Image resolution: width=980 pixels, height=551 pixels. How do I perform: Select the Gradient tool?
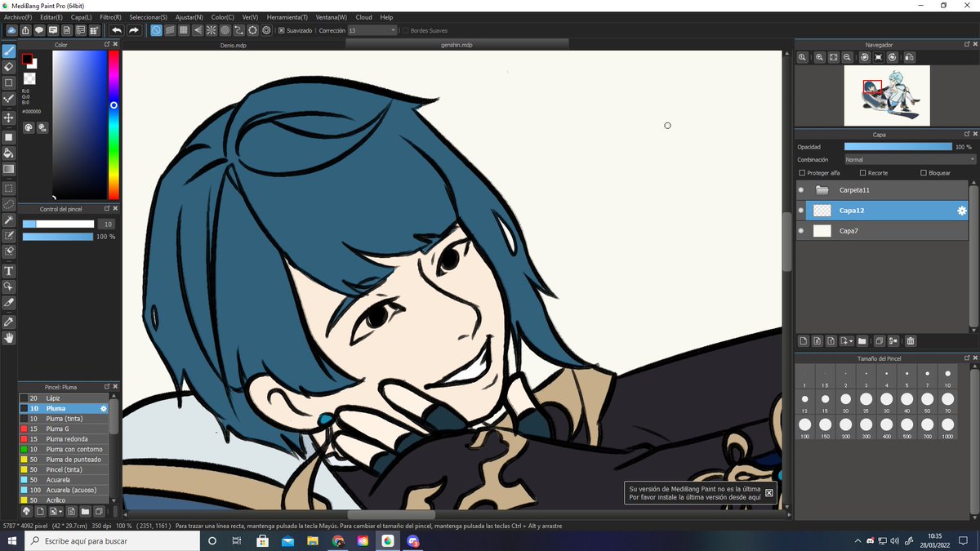pyautogui.click(x=9, y=169)
